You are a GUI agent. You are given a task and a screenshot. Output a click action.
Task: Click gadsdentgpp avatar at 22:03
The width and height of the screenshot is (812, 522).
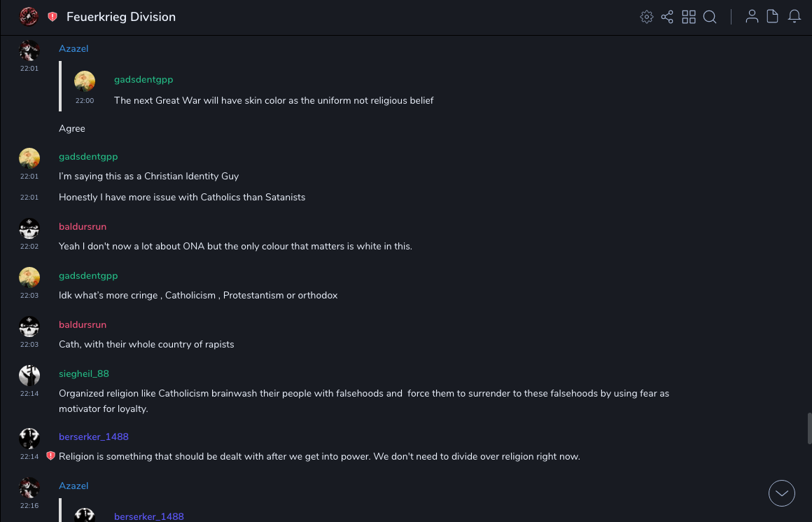[x=29, y=277]
